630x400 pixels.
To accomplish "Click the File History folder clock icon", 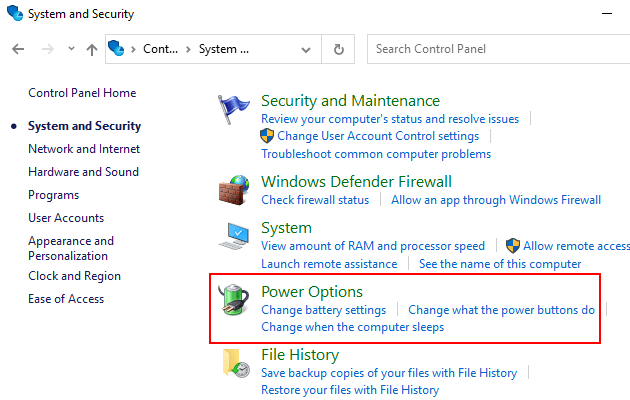I will (236, 363).
